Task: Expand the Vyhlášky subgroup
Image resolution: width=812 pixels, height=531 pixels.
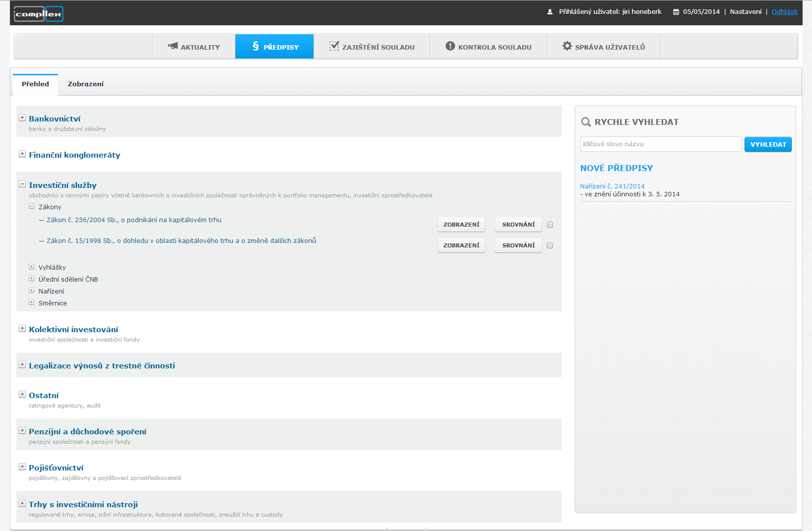Action: 32,267
